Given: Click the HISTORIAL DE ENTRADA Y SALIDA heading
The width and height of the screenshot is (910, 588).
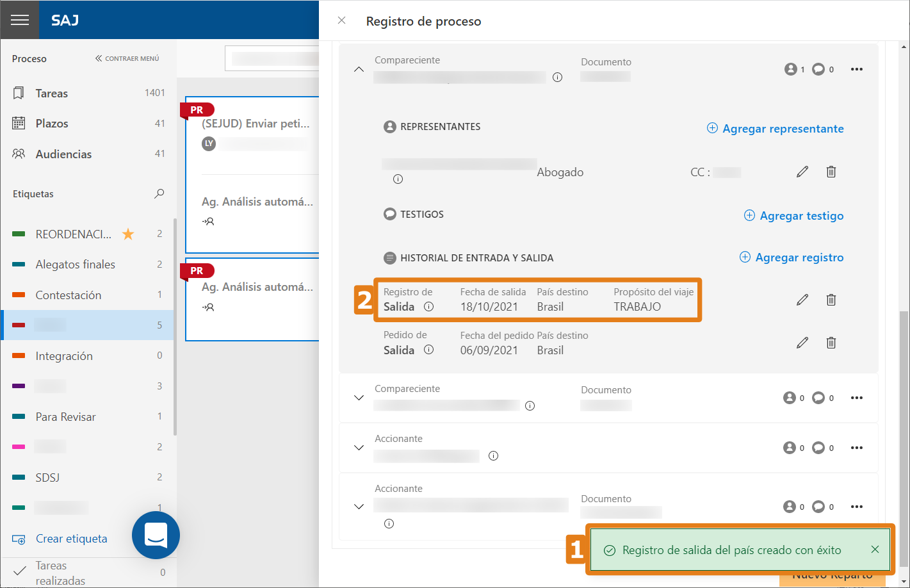Looking at the screenshot, I should [x=477, y=258].
